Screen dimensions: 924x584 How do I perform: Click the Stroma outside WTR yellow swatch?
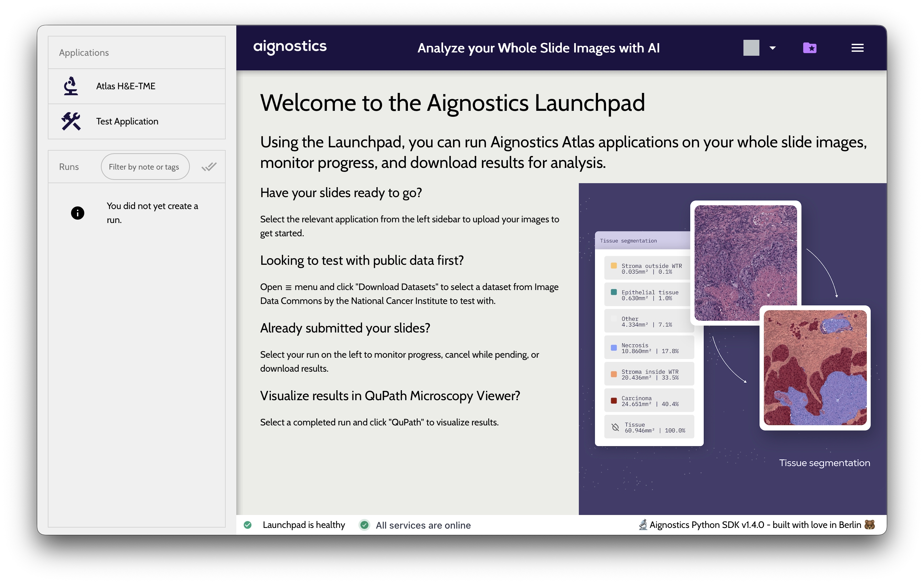614,265
